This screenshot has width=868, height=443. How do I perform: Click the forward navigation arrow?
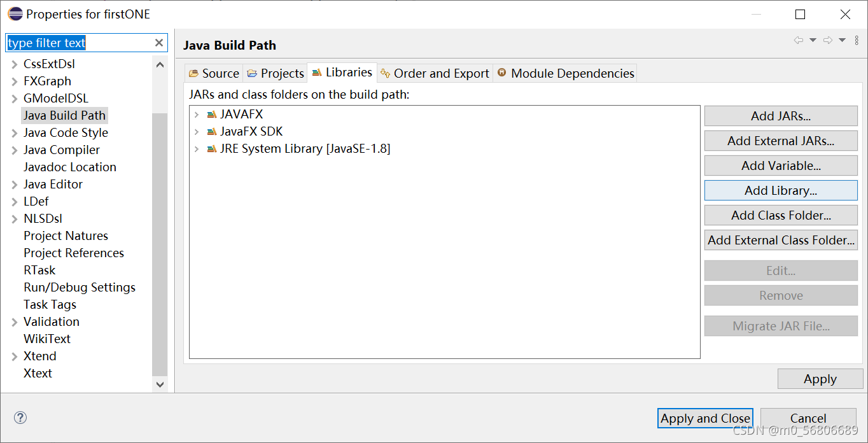[x=828, y=39]
